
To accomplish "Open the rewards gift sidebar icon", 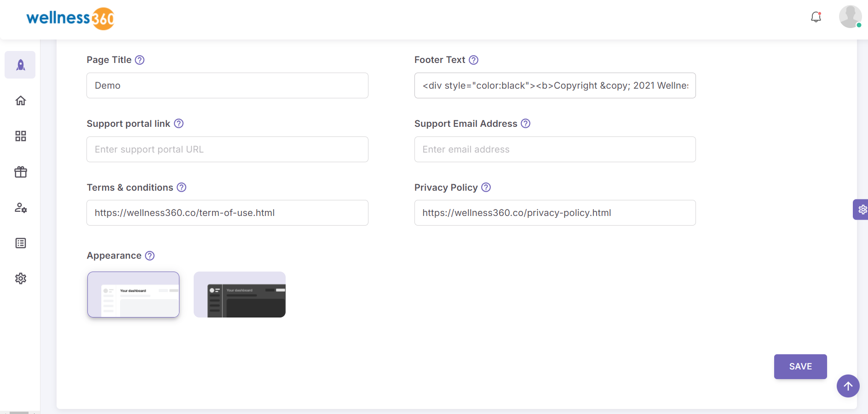I will (x=20, y=172).
